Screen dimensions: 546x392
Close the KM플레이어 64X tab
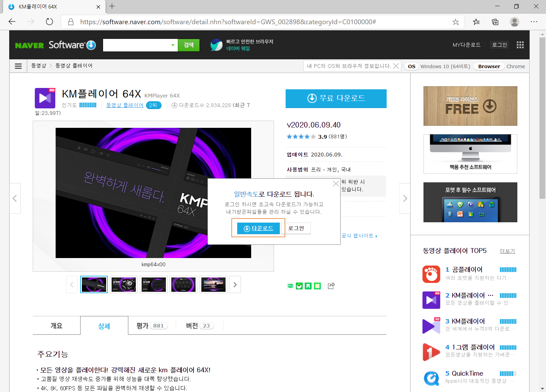[98, 6]
